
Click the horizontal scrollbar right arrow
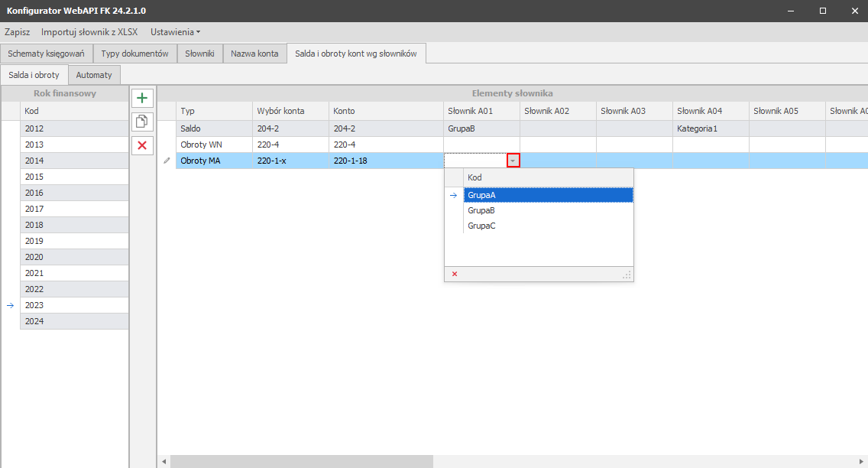point(861,462)
